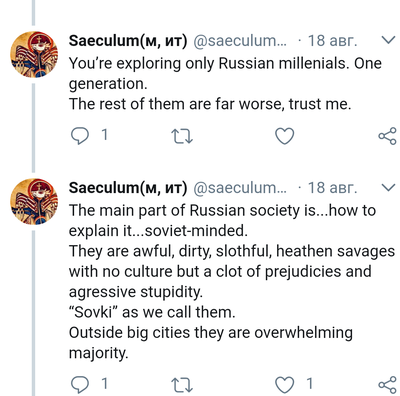The image size is (400, 396).
Task: Open the 'You're exploring only Russian millenials' tweet
Action: point(225,84)
